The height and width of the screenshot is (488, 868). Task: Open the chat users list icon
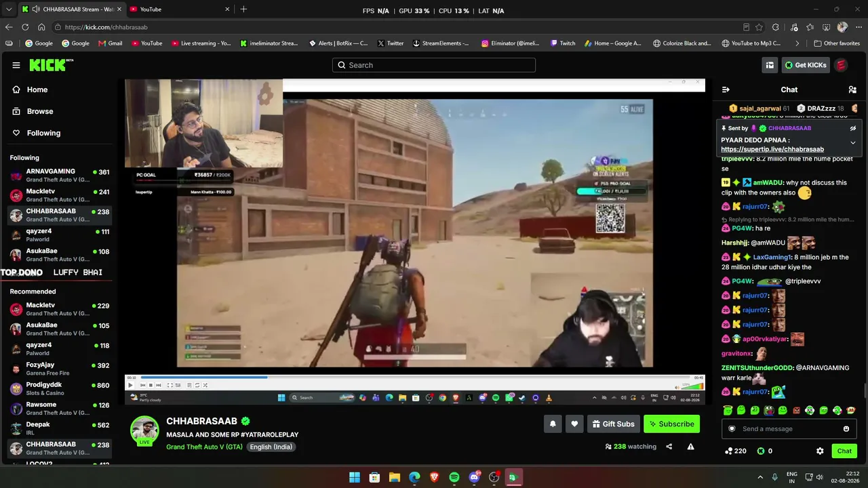click(852, 89)
